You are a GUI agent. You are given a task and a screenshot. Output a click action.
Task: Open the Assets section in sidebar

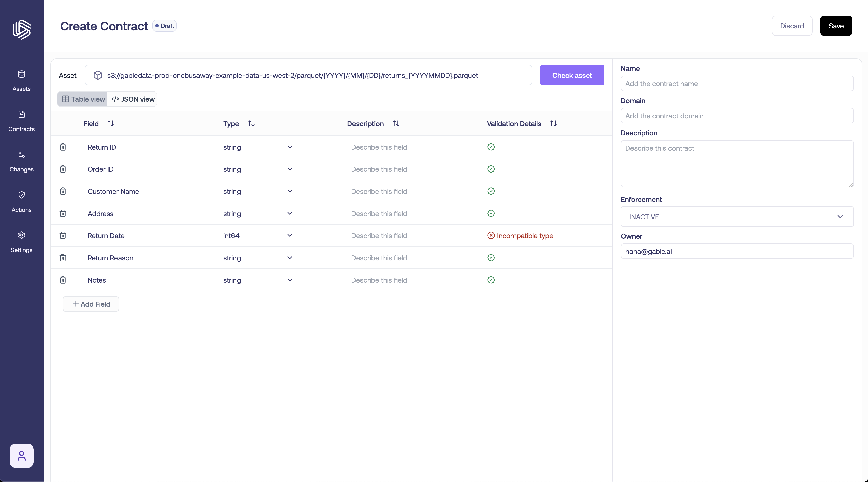click(x=21, y=80)
